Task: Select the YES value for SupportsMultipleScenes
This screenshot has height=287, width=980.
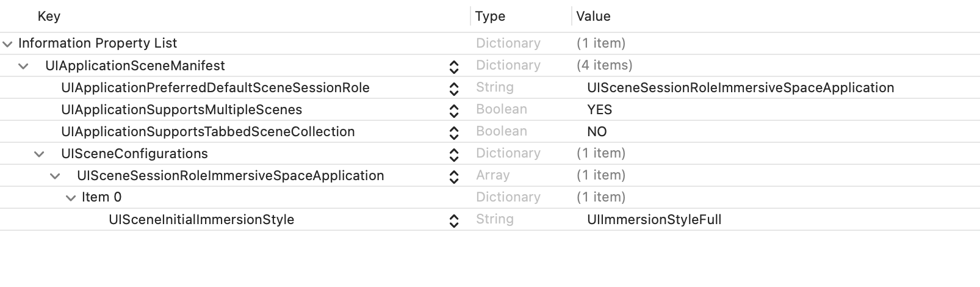Action: pos(599,110)
